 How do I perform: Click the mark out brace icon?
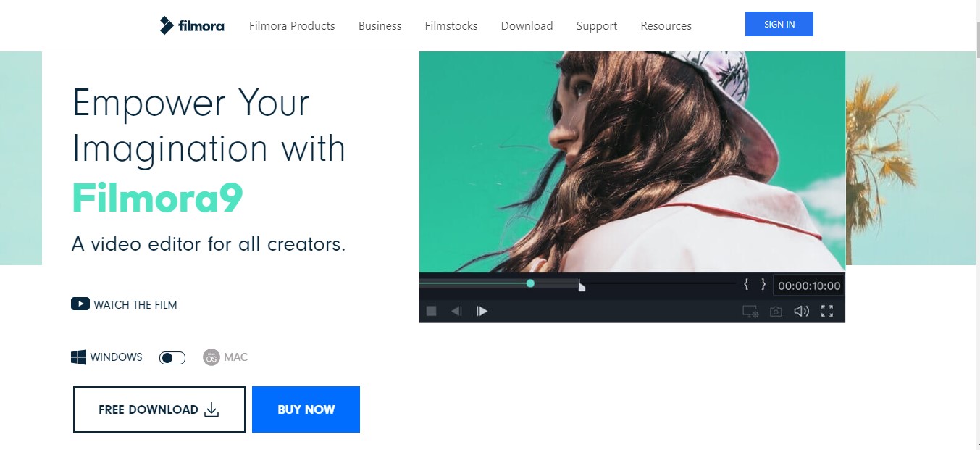pos(763,284)
